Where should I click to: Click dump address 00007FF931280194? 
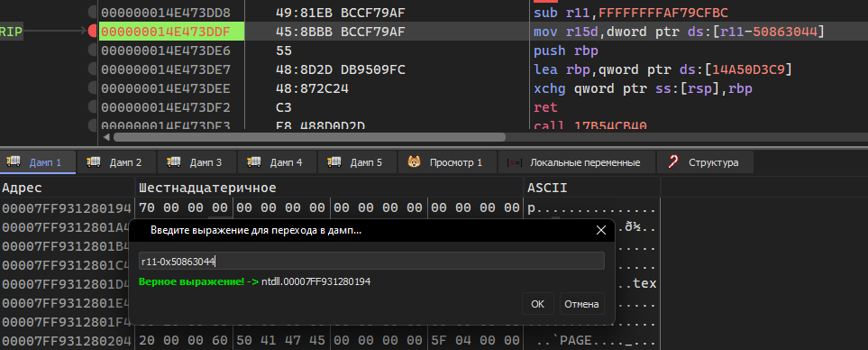(67, 208)
